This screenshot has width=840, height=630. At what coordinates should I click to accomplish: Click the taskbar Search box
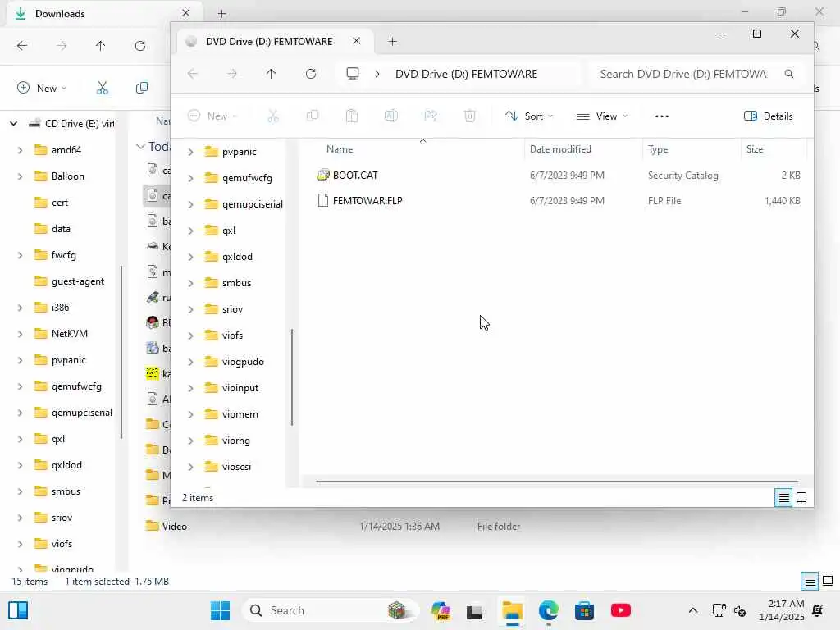(x=331, y=610)
